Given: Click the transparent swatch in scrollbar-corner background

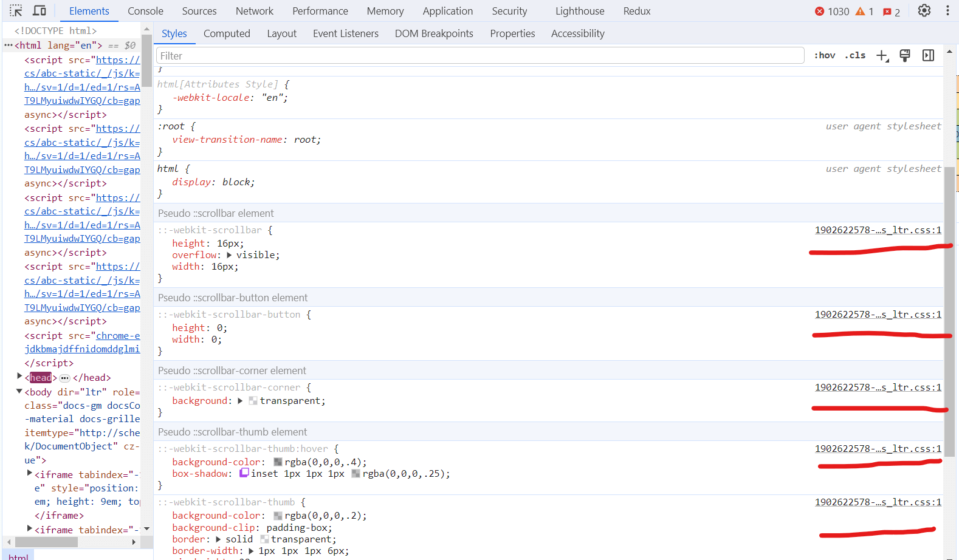Looking at the screenshot, I should click(253, 401).
